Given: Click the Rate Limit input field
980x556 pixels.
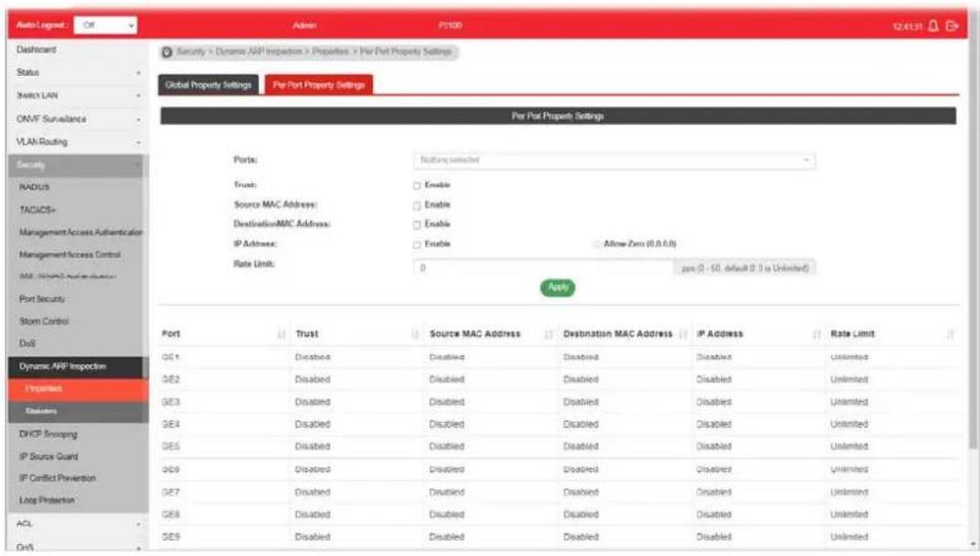Looking at the screenshot, I should [x=542, y=268].
